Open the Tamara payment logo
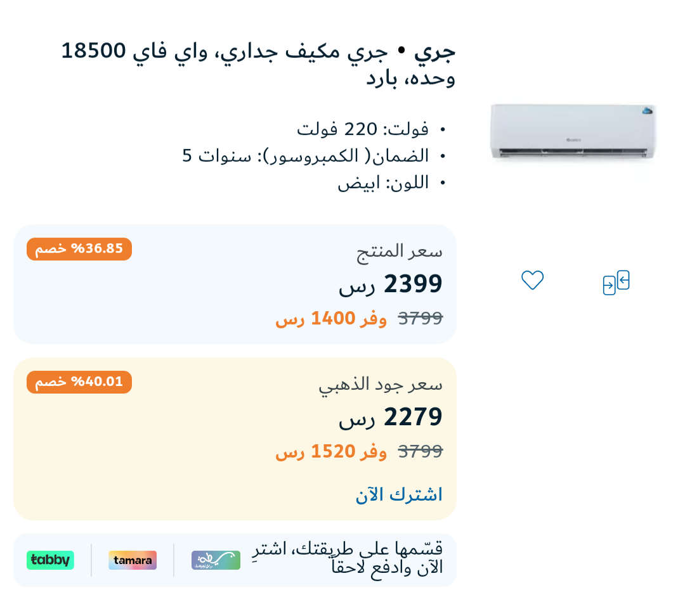 tap(133, 560)
